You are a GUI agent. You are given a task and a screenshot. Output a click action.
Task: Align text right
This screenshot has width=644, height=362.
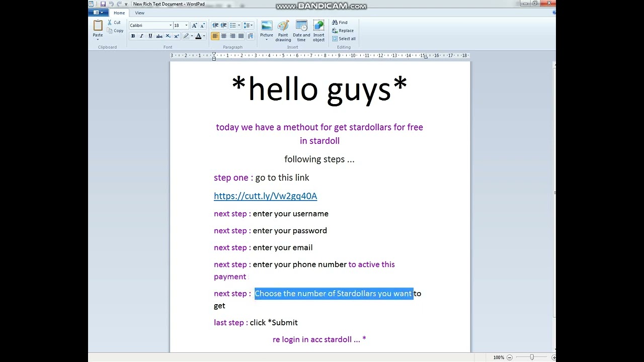(x=232, y=36)
